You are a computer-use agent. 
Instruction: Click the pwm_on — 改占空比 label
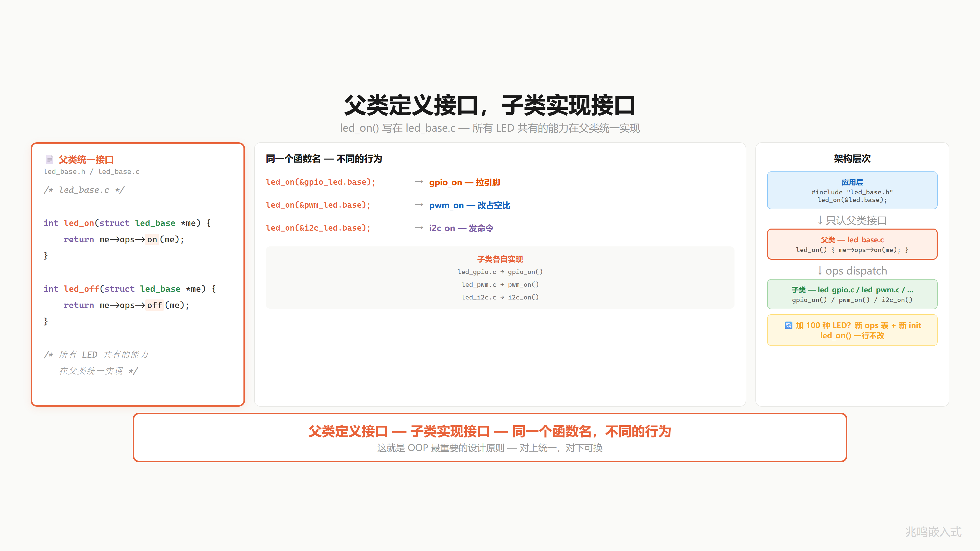pos(470,205)
